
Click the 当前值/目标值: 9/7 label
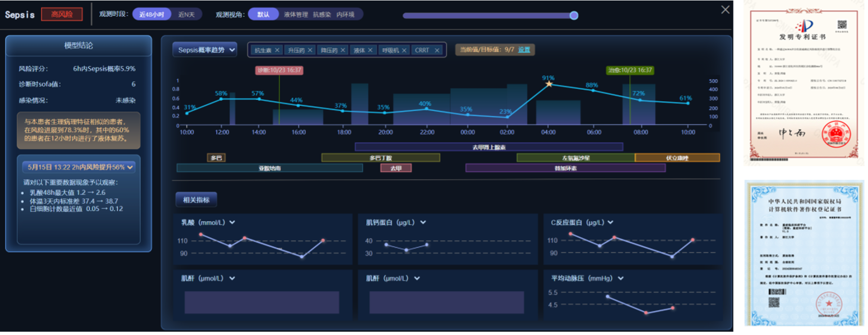(487, 50)
